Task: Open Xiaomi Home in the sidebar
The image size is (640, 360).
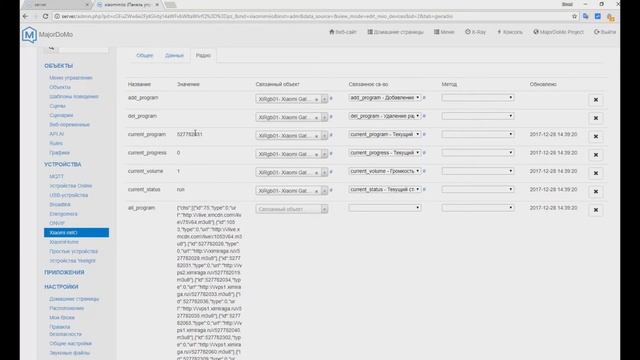Action: pos(64,242)
